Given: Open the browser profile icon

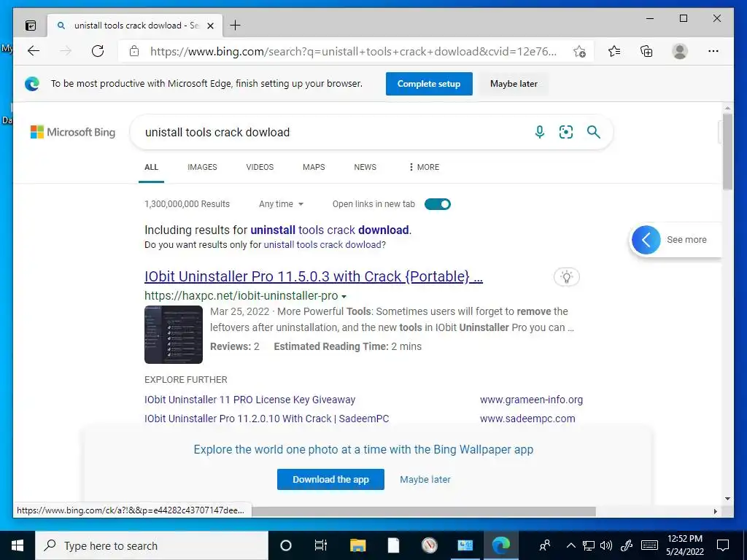Looking at the screenshot, I should coord(680,51).
